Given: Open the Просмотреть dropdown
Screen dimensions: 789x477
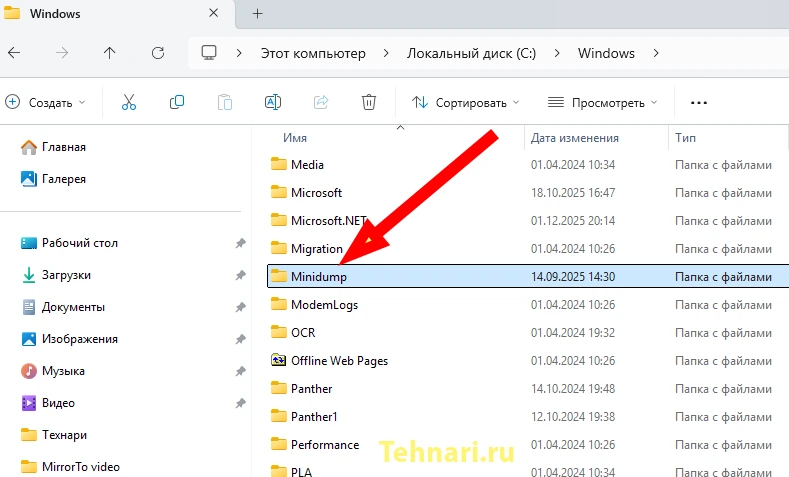Looking at the screenshot, I should coord(602,103).
